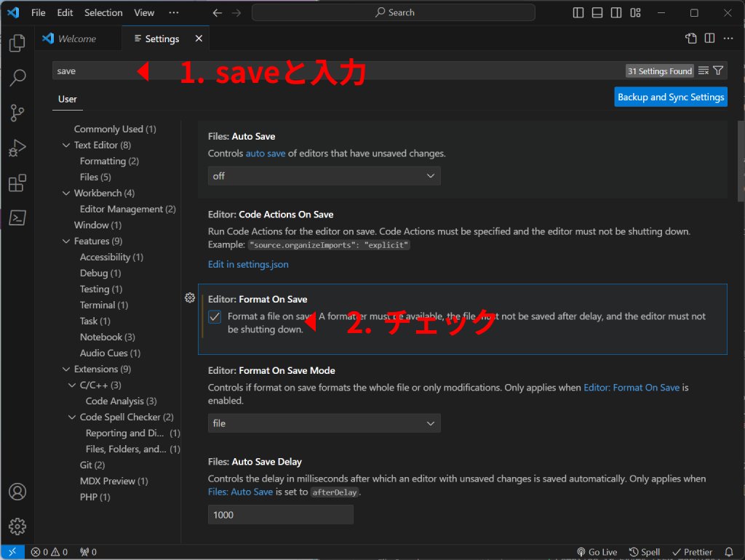Select the User settings tab
This screenshot has width=745, height=560.
(x=68, y=99)
